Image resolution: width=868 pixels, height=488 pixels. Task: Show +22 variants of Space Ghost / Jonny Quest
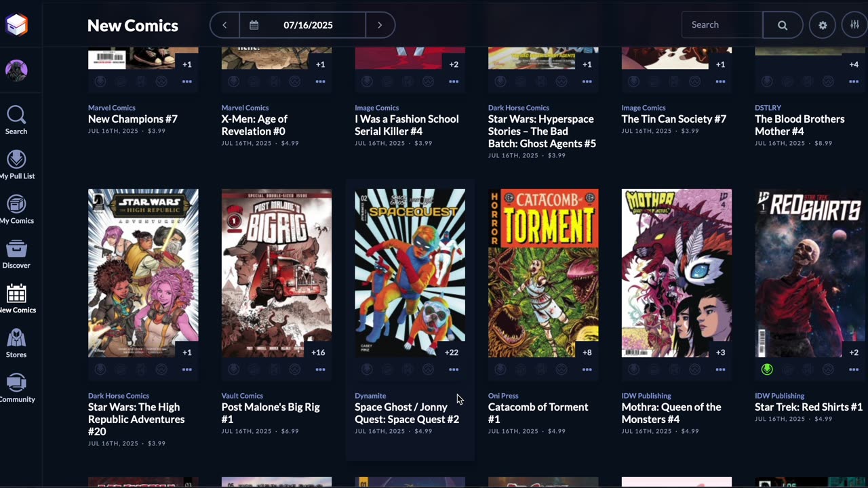pyautogui.click(x=452, y=352)
